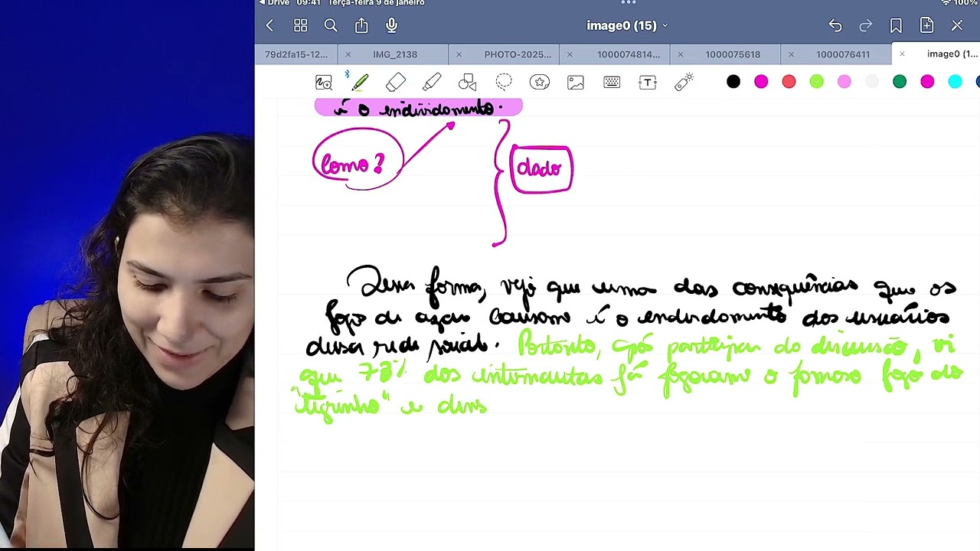Image resolution: width=980 pixels, height=551 pixels.
Task: Add a new page to the notebook
Action: click(926, 25)
